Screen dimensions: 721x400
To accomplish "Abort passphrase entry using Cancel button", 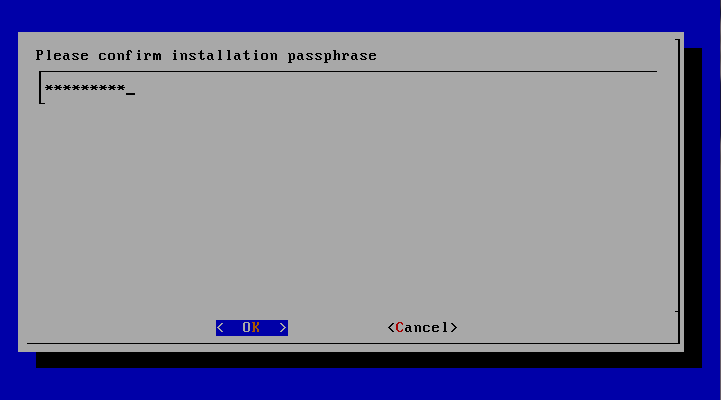I will pos(423,328).
